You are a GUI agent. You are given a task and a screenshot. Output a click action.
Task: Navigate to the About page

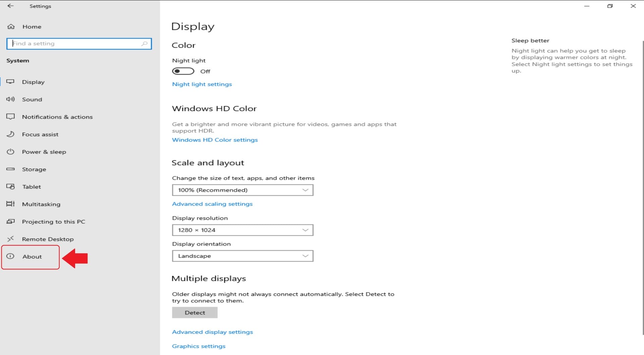point(32,257)
